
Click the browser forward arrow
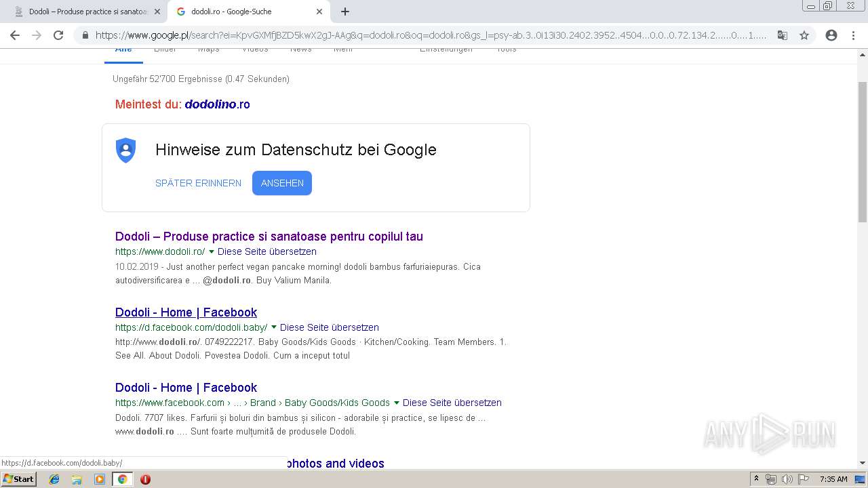coord(37,35)
